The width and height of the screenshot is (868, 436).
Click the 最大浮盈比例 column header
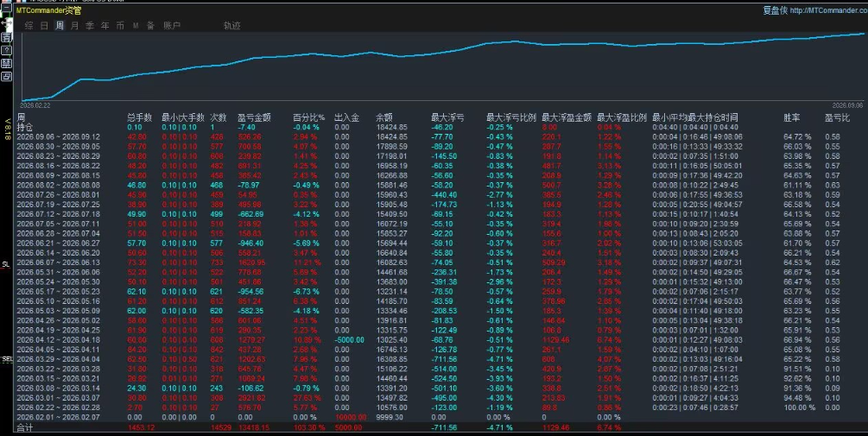(x=622, y=117)
